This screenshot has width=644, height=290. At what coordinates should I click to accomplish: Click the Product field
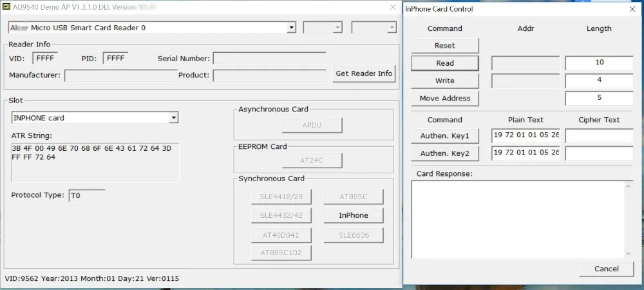click(269, 75)
